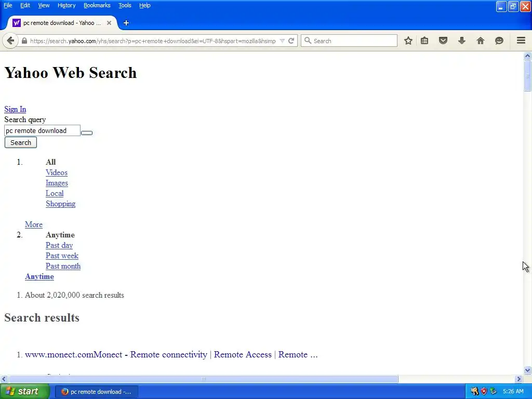This screenshot has height=399, width=532.
Task: Close the Yahoo search tab
Action: [x=109, y=23]
